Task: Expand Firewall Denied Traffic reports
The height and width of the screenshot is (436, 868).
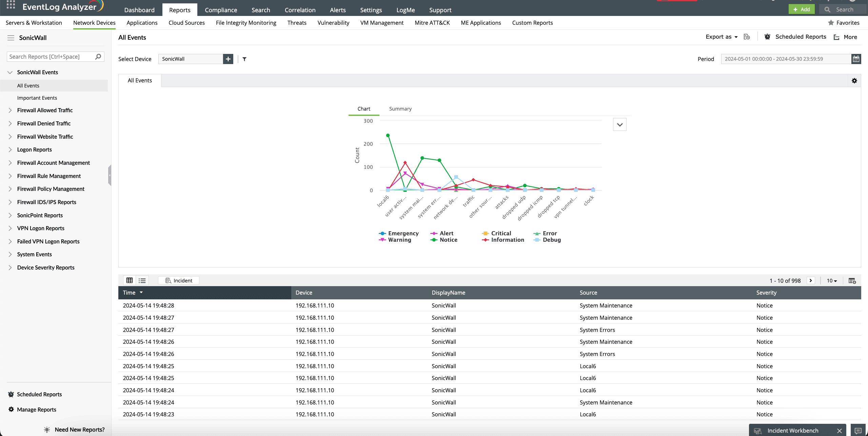Action: pos(10,123)
